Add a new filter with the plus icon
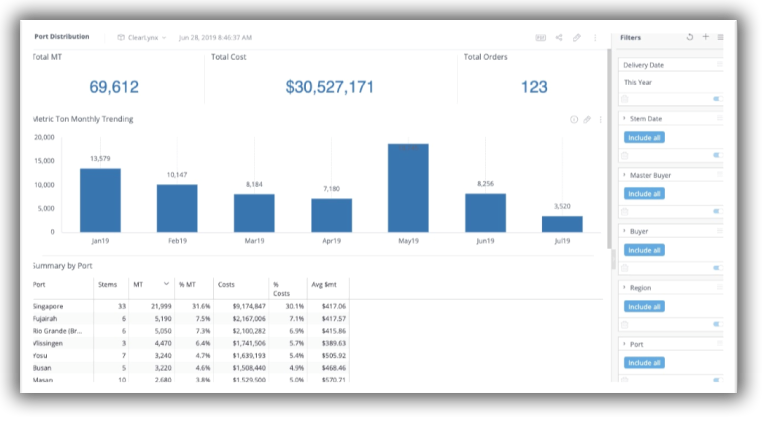The image size is (768, 425). [706, 37]
